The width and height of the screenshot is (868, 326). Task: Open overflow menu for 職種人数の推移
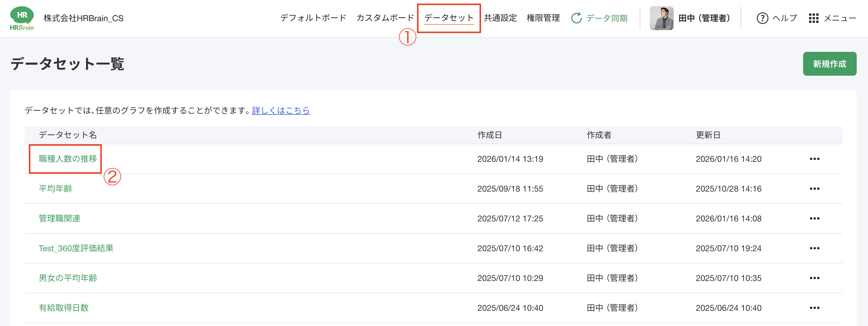[x=815, y=159]
